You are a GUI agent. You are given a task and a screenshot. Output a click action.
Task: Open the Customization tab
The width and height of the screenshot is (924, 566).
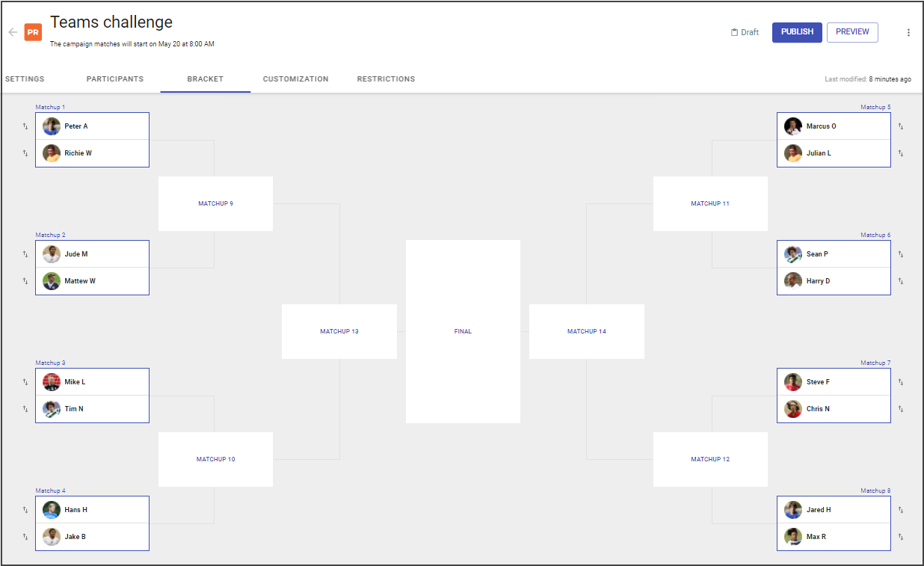[x=295, y=79]
